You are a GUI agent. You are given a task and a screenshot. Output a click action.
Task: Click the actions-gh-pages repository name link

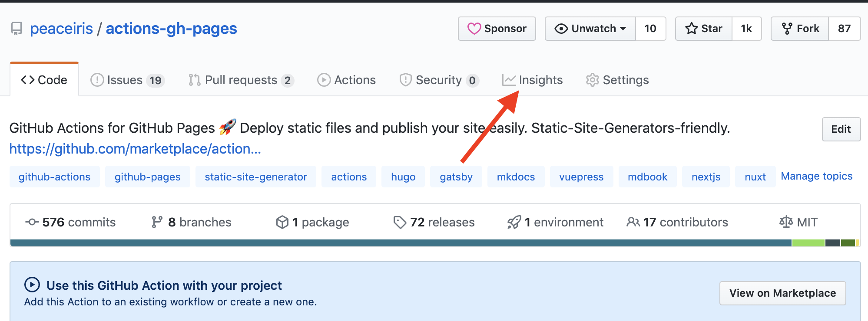point(172,29)
